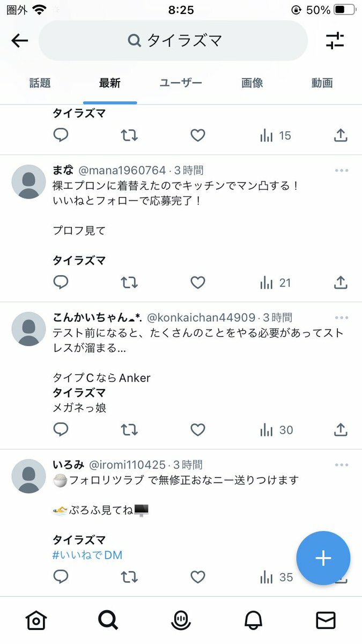Open search filter settings icon

pos(335,41)
